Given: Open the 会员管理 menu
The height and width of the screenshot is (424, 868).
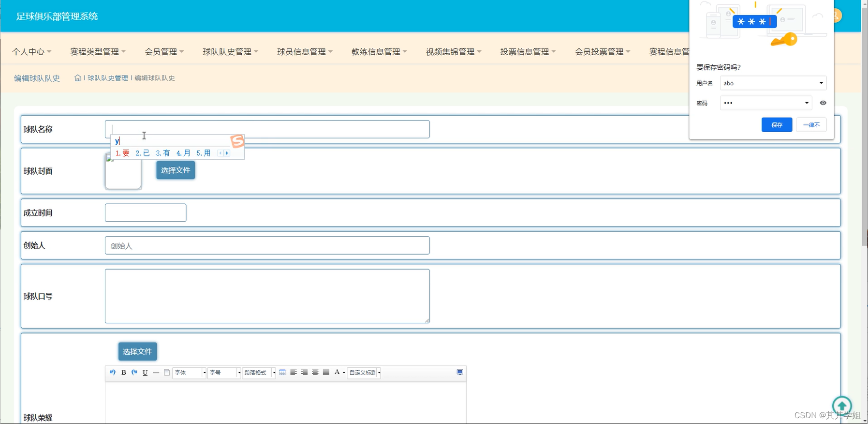Looking at the screenshot, I should tap(164, 51).
